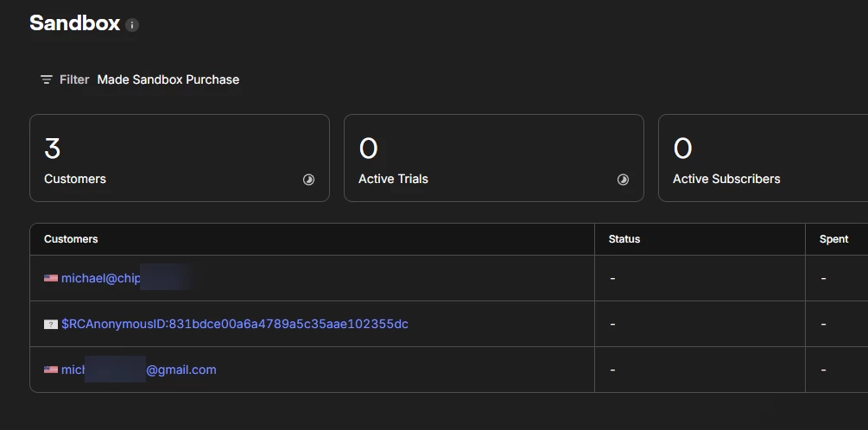The width and height of the screenshot is (868, 430).
Task: Click the filter lines icon
Action: [47, 79]
